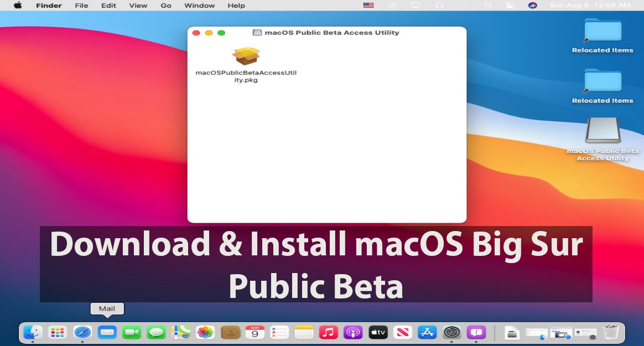Open the Go menu
644x346 pixels.
coord(165,5)
